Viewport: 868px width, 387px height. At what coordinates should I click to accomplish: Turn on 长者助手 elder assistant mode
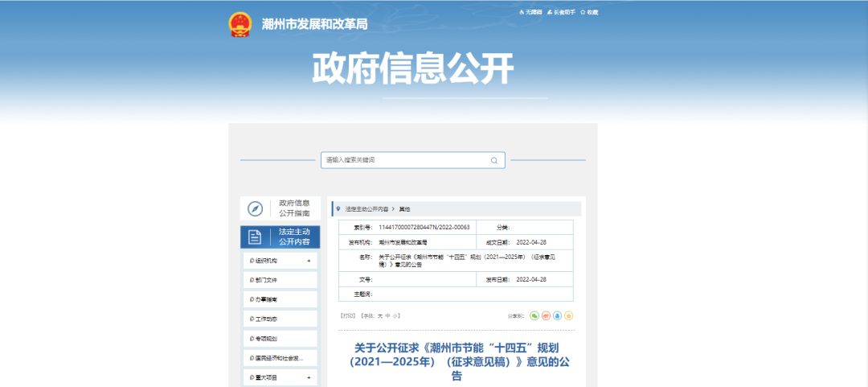561,12
